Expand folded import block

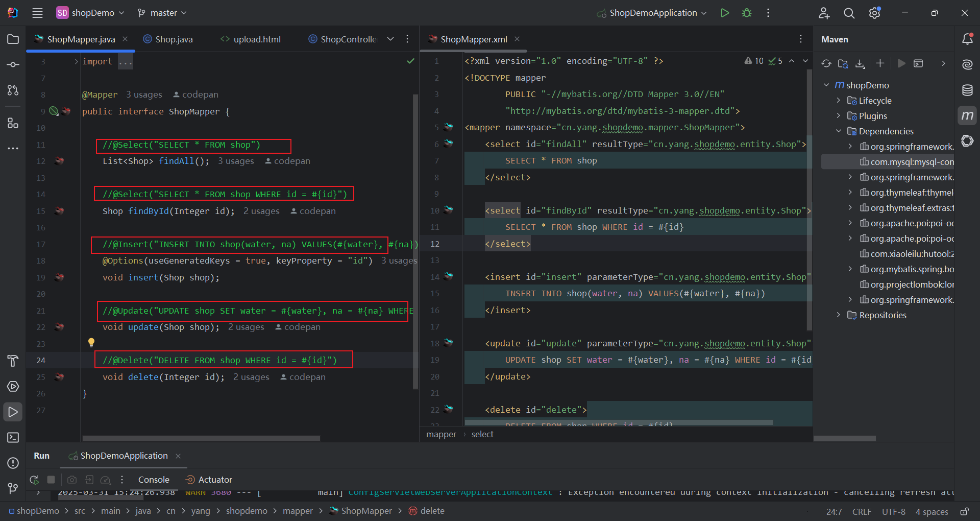76,62
